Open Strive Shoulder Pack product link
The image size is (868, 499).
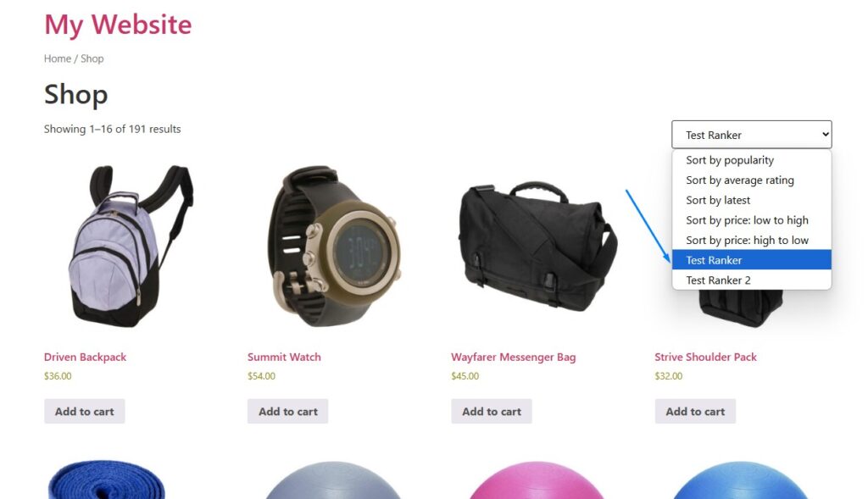(705, 357)
